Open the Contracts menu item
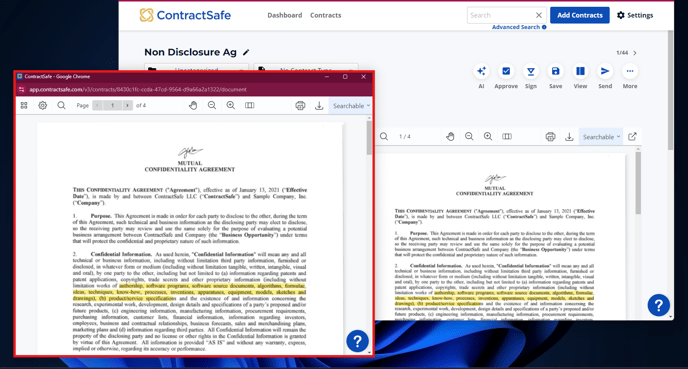 point(326,15)
